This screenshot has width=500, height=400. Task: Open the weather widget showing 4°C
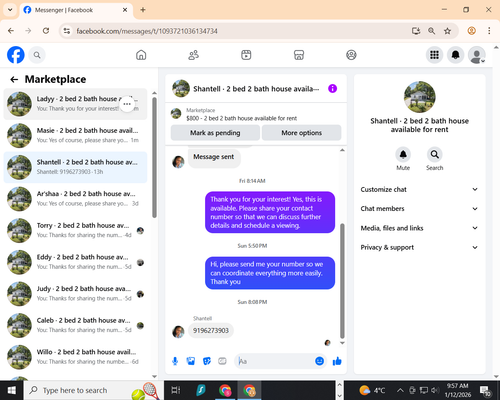372,390
